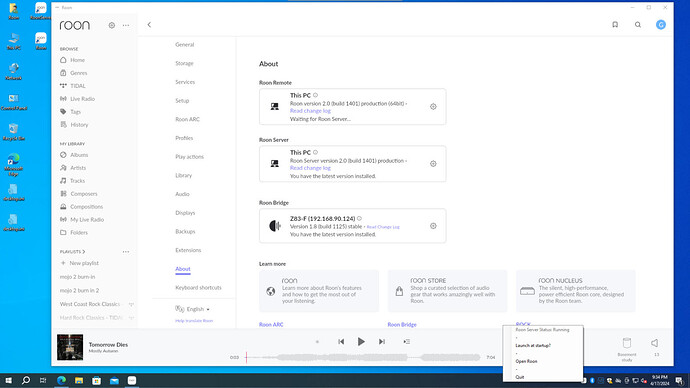Select the About settings tab
Image resolution: width=690 pixels, height=388 pixels.
pyautogui.click(x=183, y=269)
